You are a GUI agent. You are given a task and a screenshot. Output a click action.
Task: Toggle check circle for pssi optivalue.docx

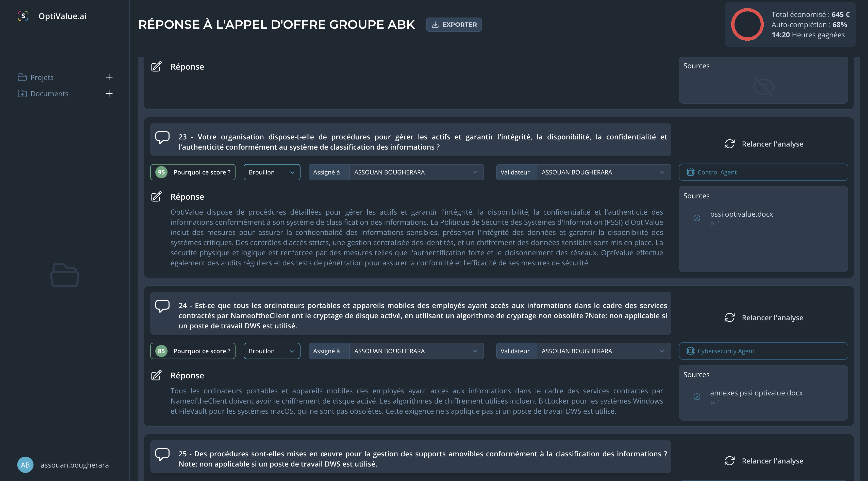[697, 218]
